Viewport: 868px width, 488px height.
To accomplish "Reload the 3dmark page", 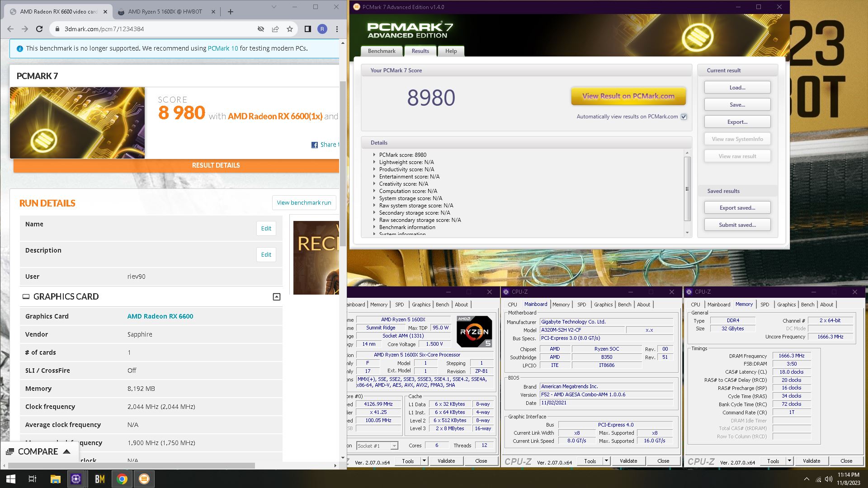I will click(39, 29).
